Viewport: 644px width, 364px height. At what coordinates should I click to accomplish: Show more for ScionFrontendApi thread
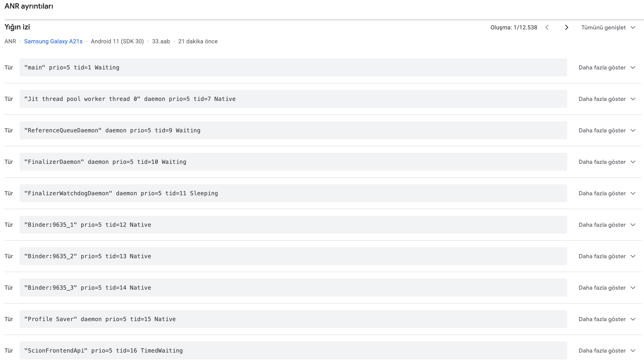point(607,351)
